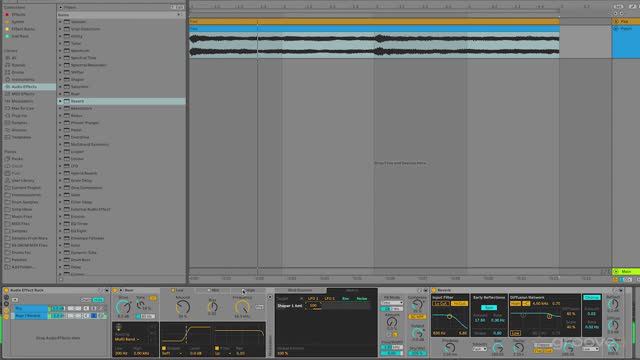
Task: Expand the Echo device folder
Action: [x=60, y=245]
